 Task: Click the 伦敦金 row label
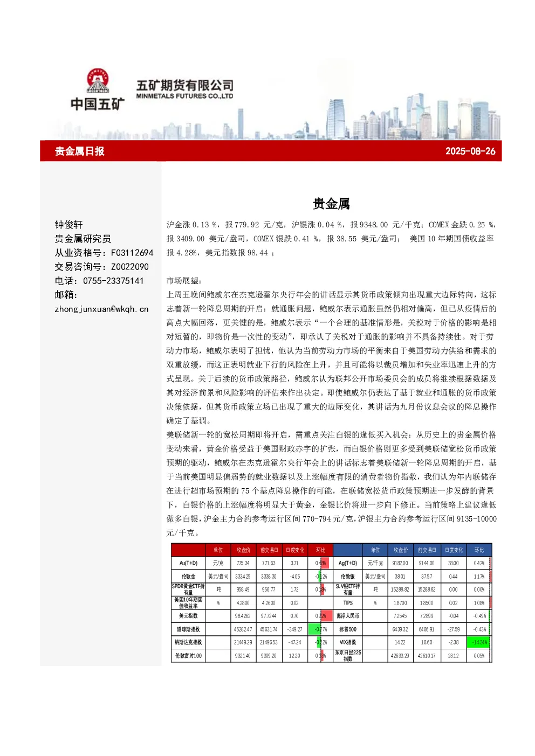click(x=188, y=577)
